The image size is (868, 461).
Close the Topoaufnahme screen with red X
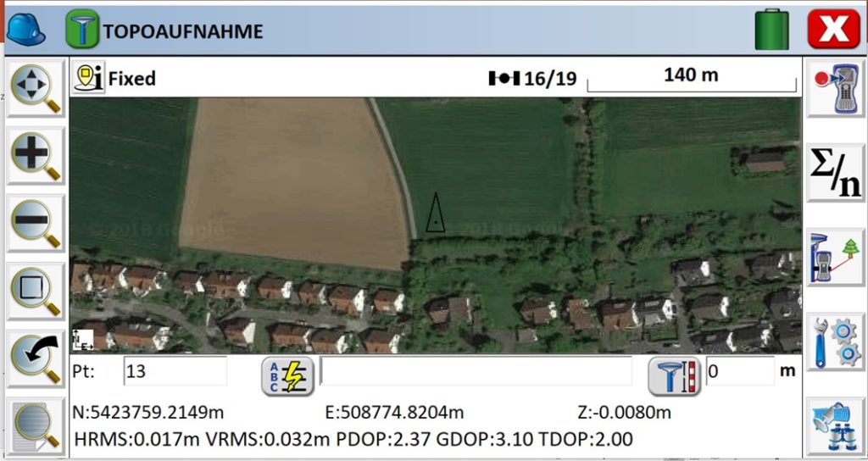click(833, 30)
